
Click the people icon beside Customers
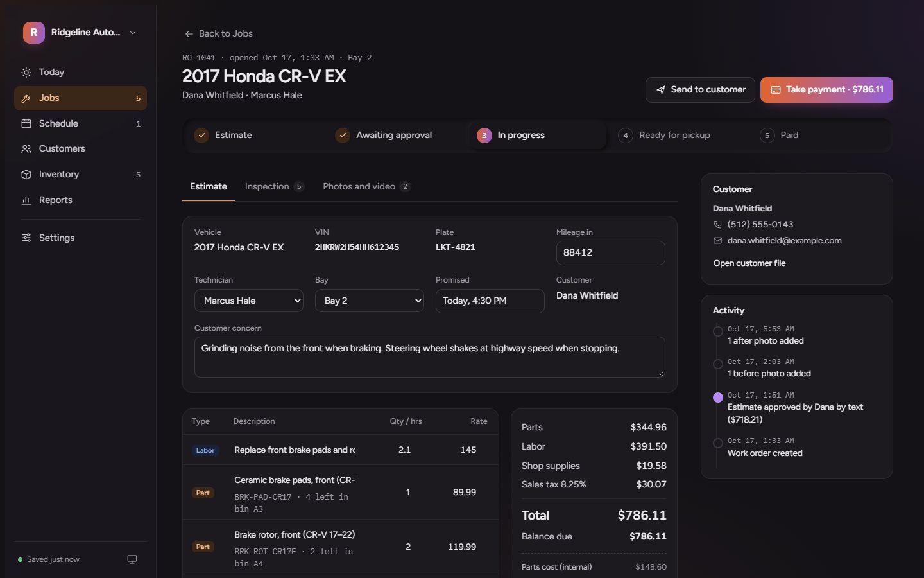click(26, 149)
